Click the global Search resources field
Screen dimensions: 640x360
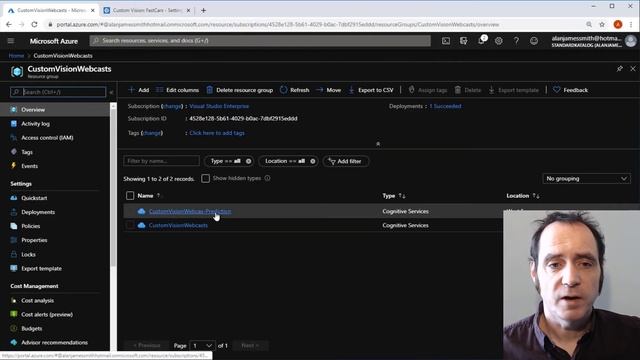point(260,41)
